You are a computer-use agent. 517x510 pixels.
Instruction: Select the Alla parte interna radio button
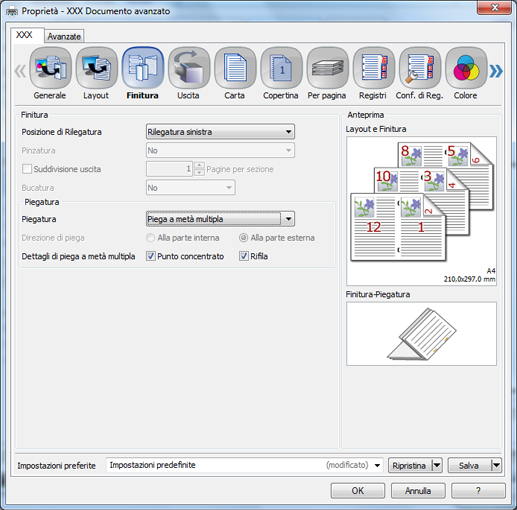point(151,238)
